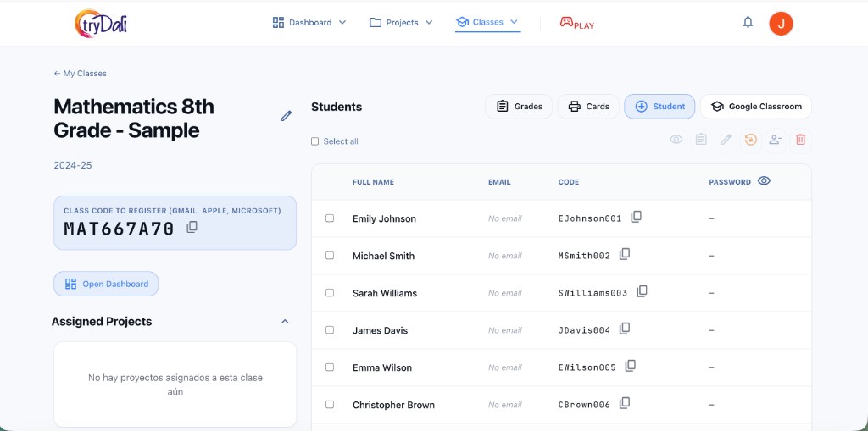Check the Select all checkbox
This screenshot has width=868, height=431.
pyautogui.click(x=315, y=141)
